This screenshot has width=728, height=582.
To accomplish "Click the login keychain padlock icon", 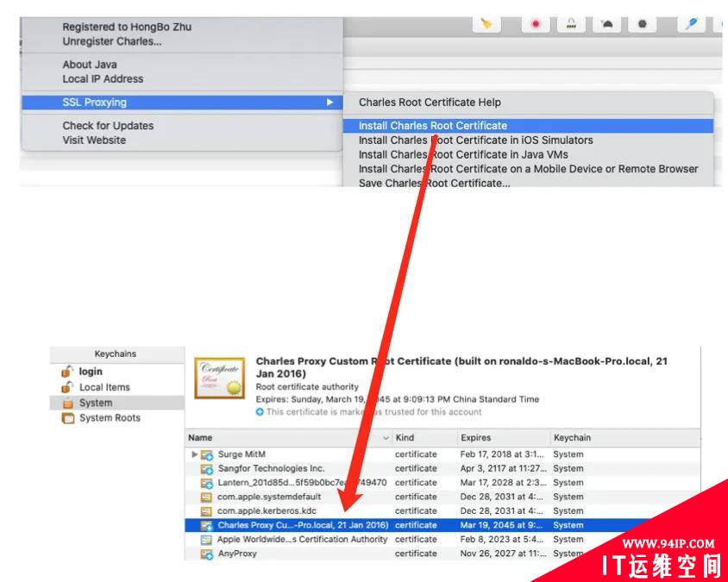I will click(67, 372).
